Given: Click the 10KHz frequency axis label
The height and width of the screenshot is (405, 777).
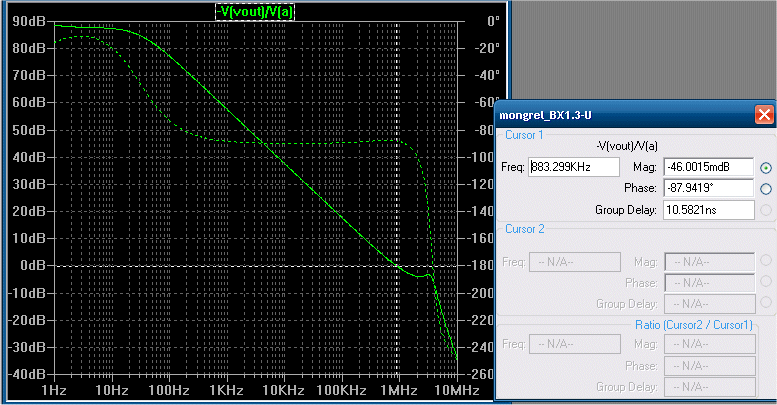Looking at the screenshot, I should click(283, 391).
